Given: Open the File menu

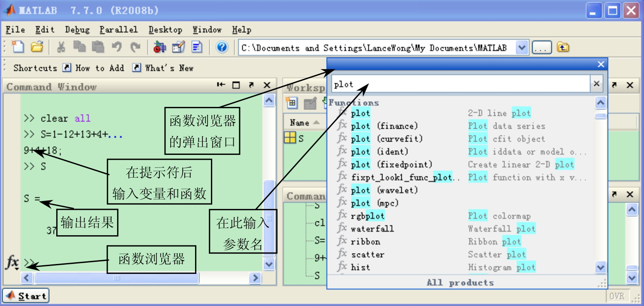Looking at the screenshot, I should tap(15, 30).
